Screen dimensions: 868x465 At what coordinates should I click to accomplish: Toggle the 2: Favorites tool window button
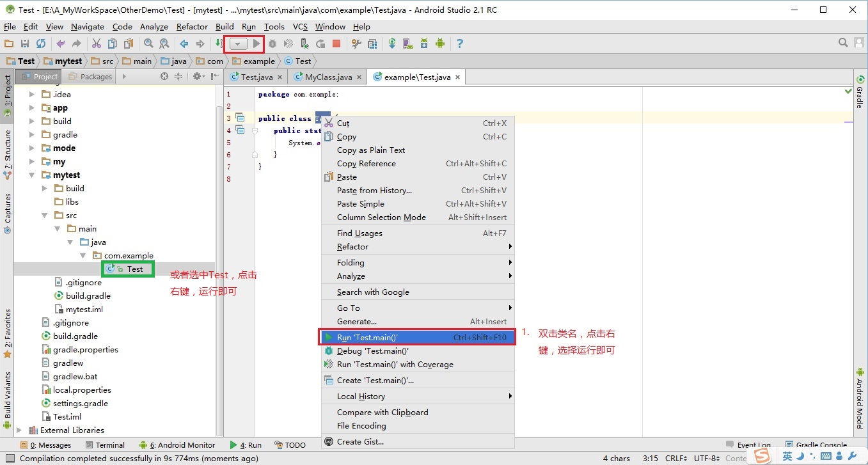pyautogui.click(x=8, y=333)
